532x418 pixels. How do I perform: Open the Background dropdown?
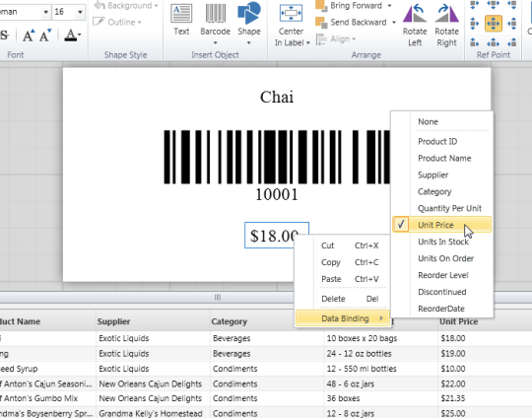[126, 6]
